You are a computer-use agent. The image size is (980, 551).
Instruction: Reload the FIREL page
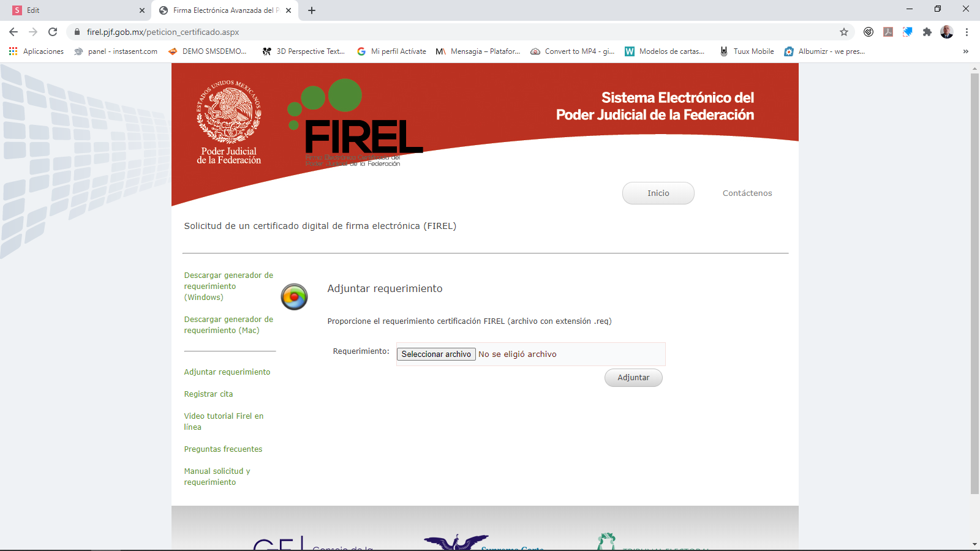(x=53, y=32)
